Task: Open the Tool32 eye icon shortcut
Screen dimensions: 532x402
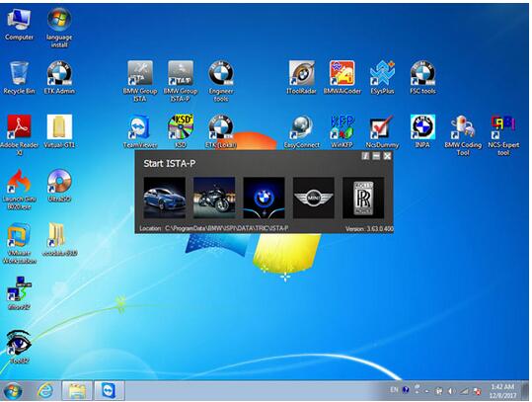Action: 19,347
